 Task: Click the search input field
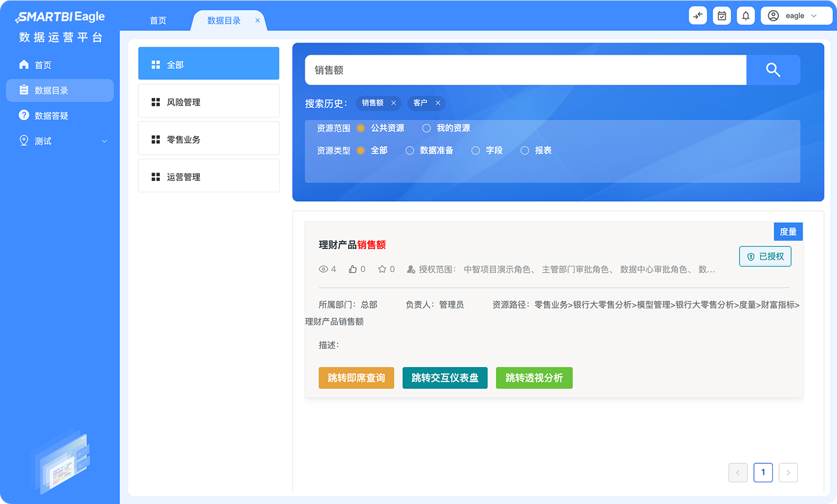[x=525, y=70]
